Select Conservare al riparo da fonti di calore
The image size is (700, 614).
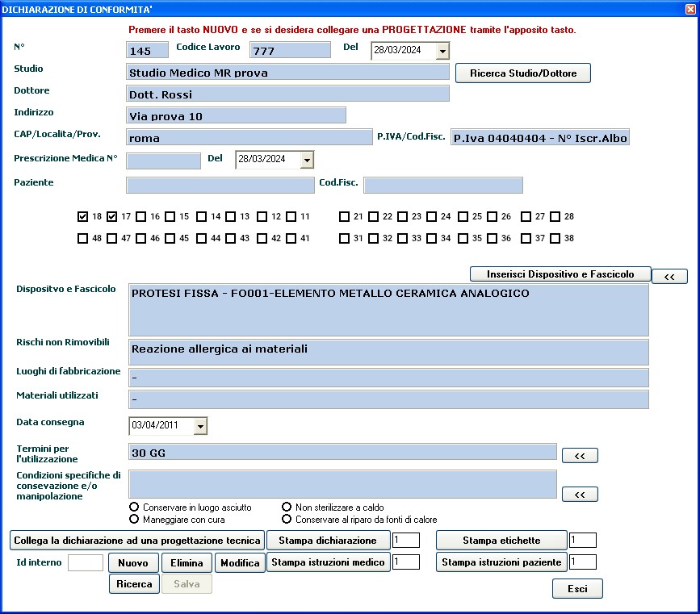(x=287, y=519)
